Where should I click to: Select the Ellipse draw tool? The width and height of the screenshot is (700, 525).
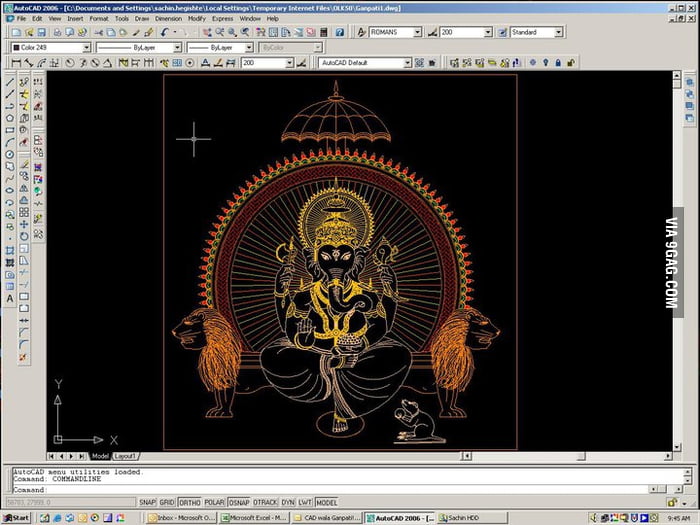(9, 191)
